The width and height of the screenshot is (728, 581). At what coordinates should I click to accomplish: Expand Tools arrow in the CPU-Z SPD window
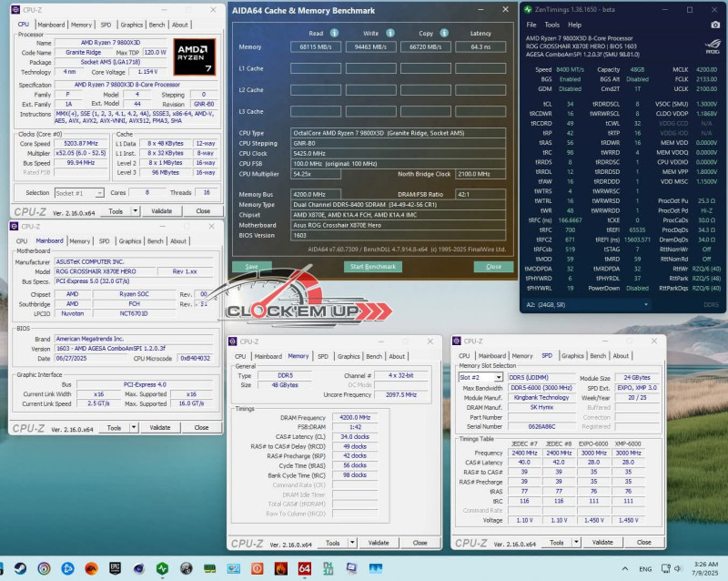pos(576,542)
